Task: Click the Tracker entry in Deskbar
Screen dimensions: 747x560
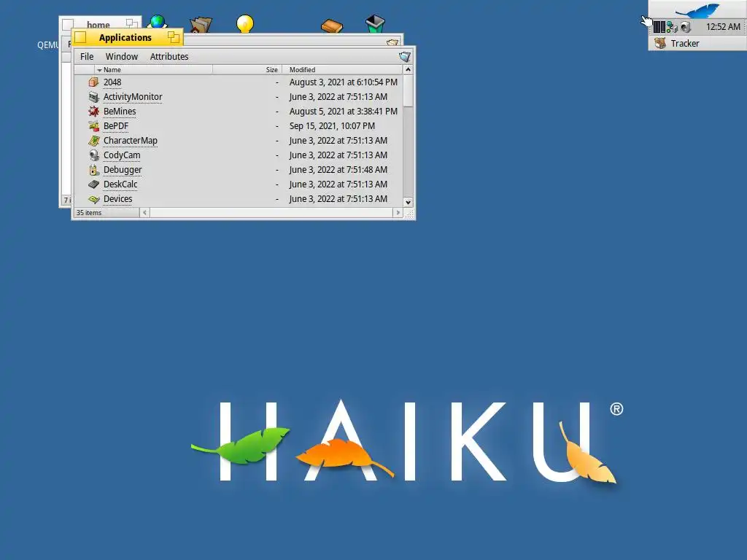Action: coord(697,43)
